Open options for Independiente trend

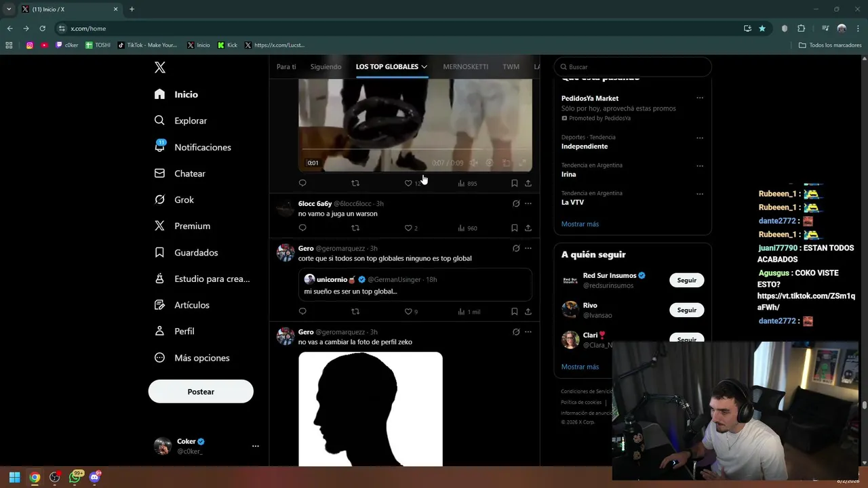(x=700, y=138)
